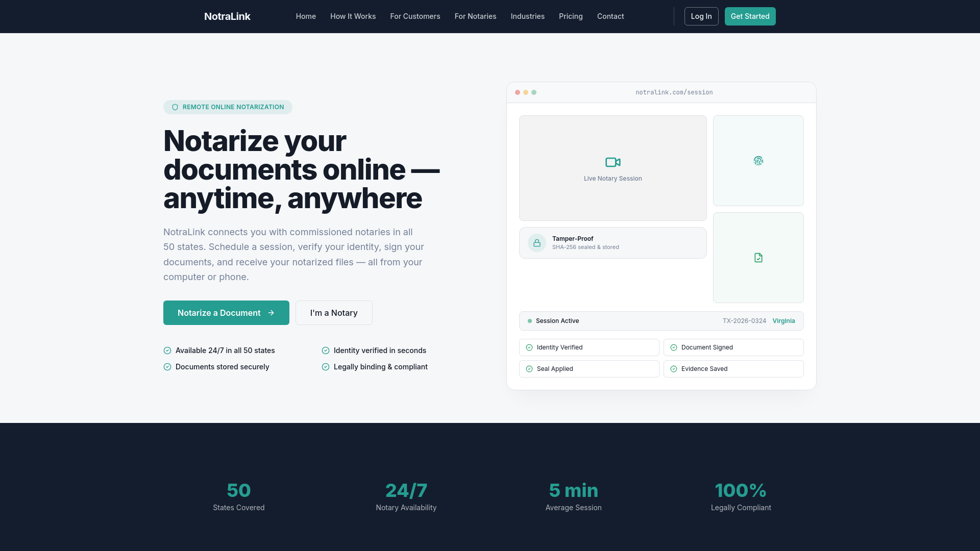The image size is (980, 551).
Task: Click check icon in Evidence Saved chip
Action: [x=674, y=369]
